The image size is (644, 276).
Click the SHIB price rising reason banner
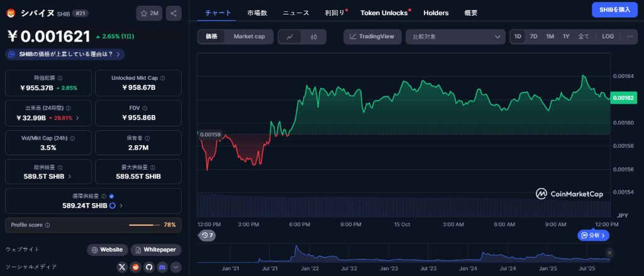pos(63,55)
